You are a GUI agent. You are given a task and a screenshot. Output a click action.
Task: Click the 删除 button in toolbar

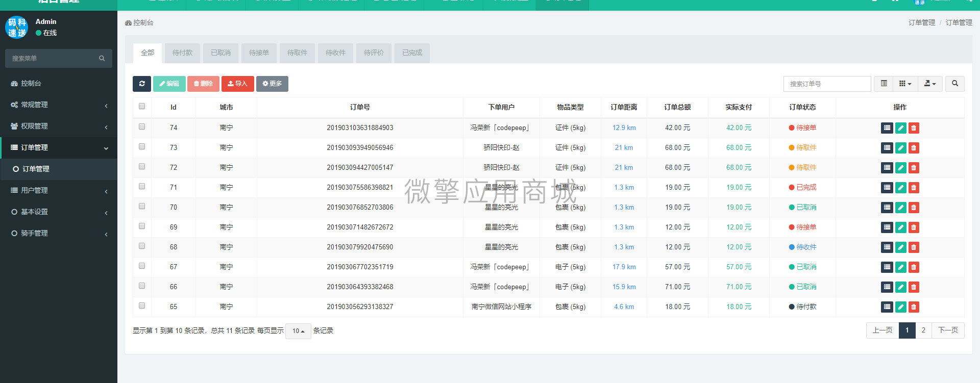203,84
